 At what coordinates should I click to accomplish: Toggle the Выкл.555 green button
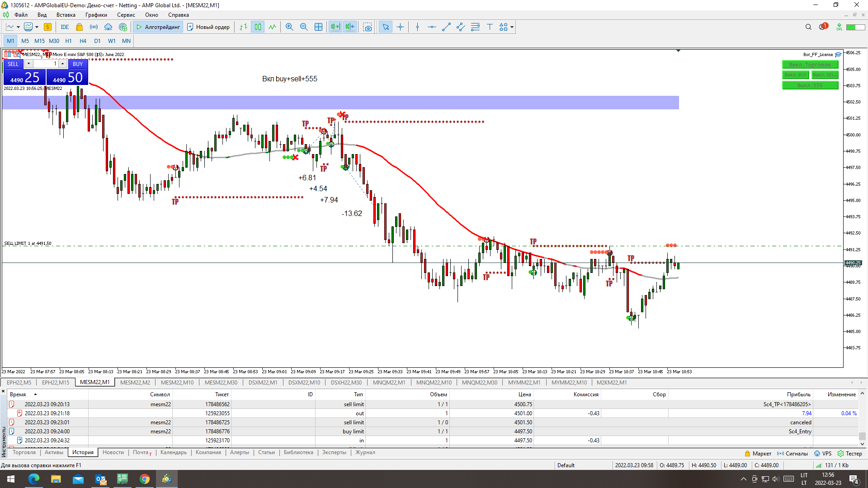click(810, 85)
